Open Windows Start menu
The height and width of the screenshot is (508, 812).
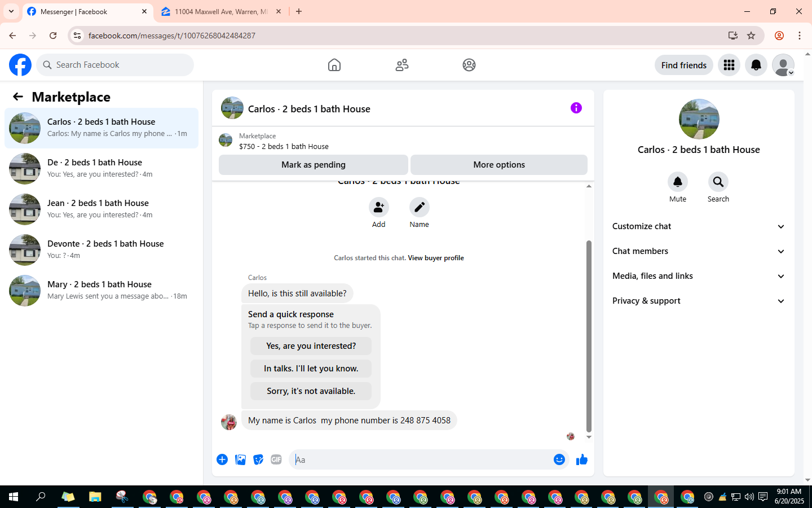click(14, 497)
